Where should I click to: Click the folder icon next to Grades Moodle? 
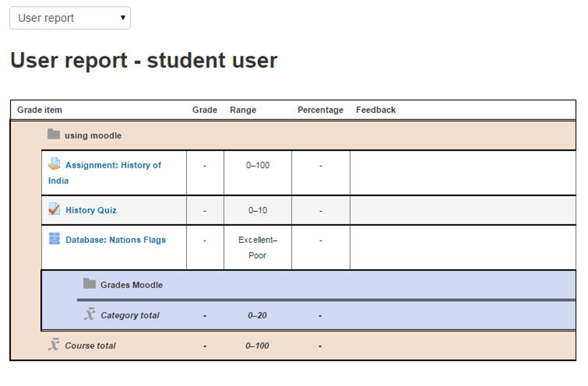[x=89, y=283]
